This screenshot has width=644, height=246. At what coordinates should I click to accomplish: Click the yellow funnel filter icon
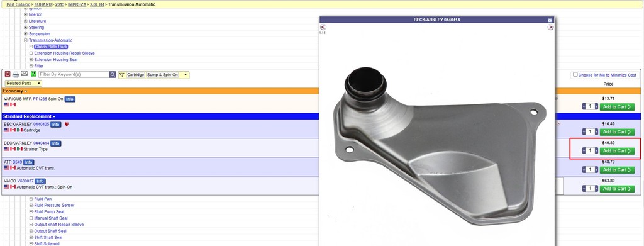pos(121,75)
